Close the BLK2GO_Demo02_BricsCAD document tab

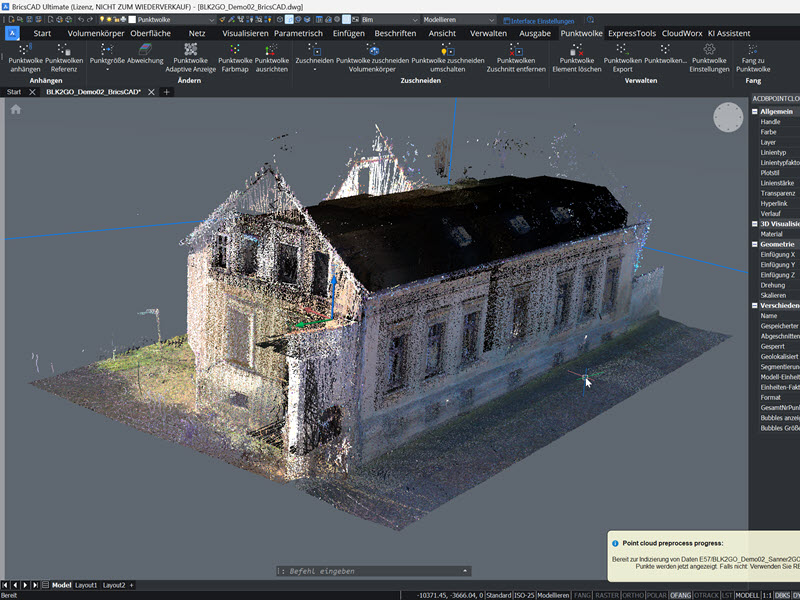[x=151, y=92]
